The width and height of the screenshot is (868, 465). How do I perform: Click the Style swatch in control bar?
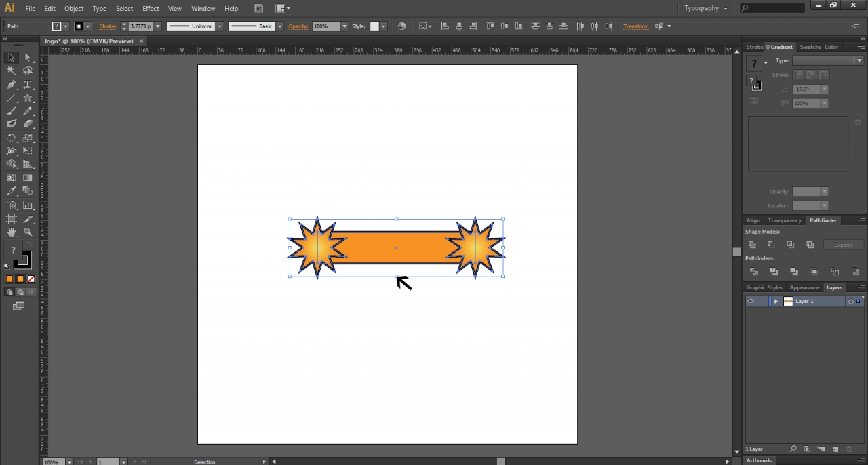pyautogui.click(x=374, y=26)
